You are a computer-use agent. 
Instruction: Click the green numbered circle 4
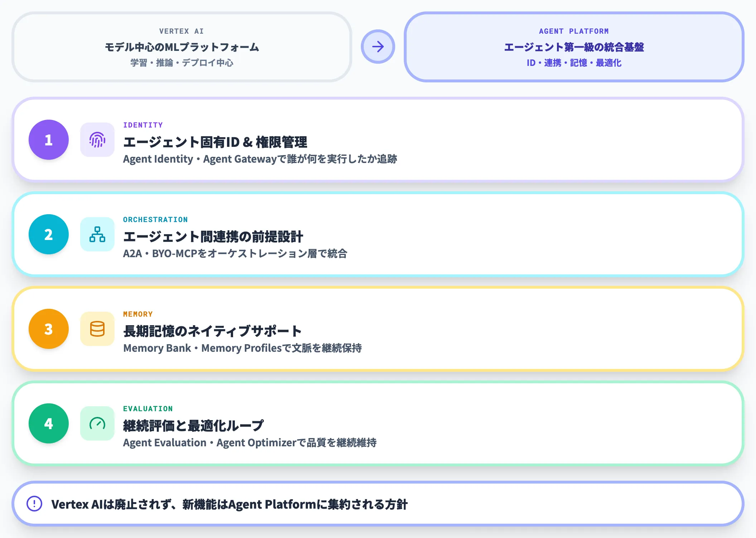coord(48,424)
